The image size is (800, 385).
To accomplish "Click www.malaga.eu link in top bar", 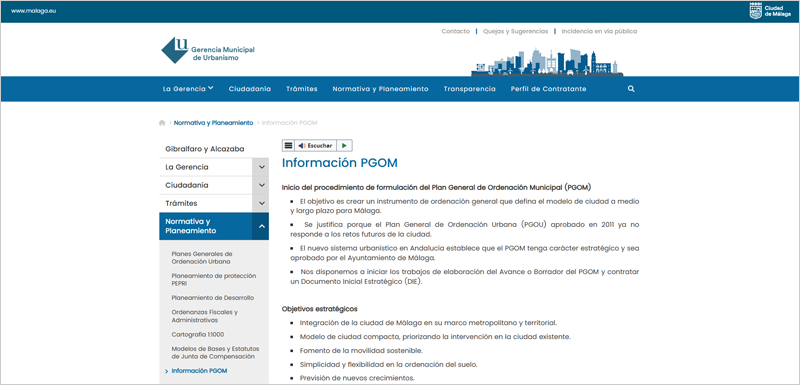I will point(33,11).
